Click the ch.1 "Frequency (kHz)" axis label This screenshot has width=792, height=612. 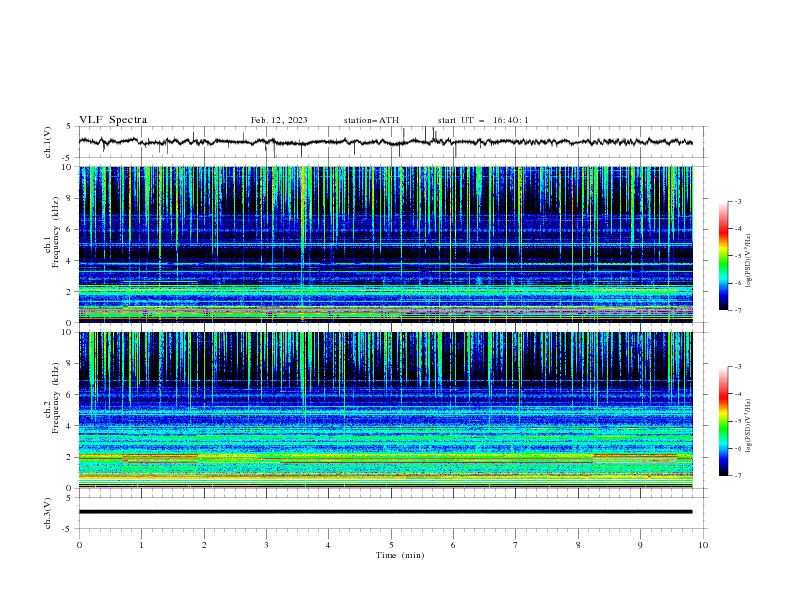[56, 232]
